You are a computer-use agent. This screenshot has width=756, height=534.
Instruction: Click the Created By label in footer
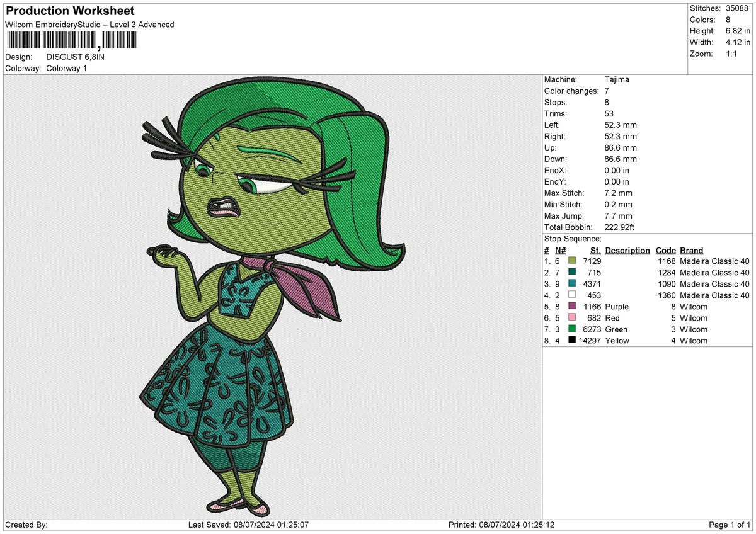[x=26, y=525]
